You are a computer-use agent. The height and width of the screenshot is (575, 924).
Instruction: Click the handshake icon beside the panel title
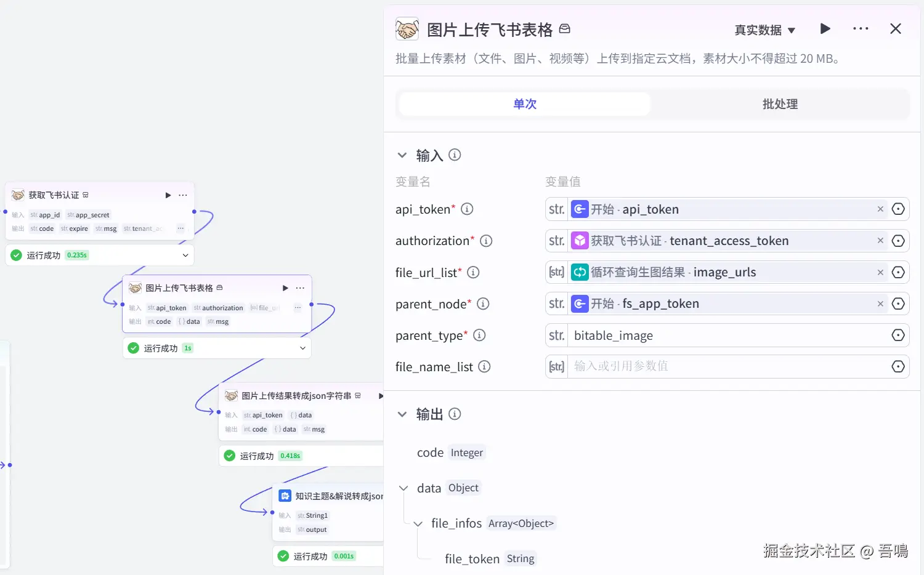[407, 29]
